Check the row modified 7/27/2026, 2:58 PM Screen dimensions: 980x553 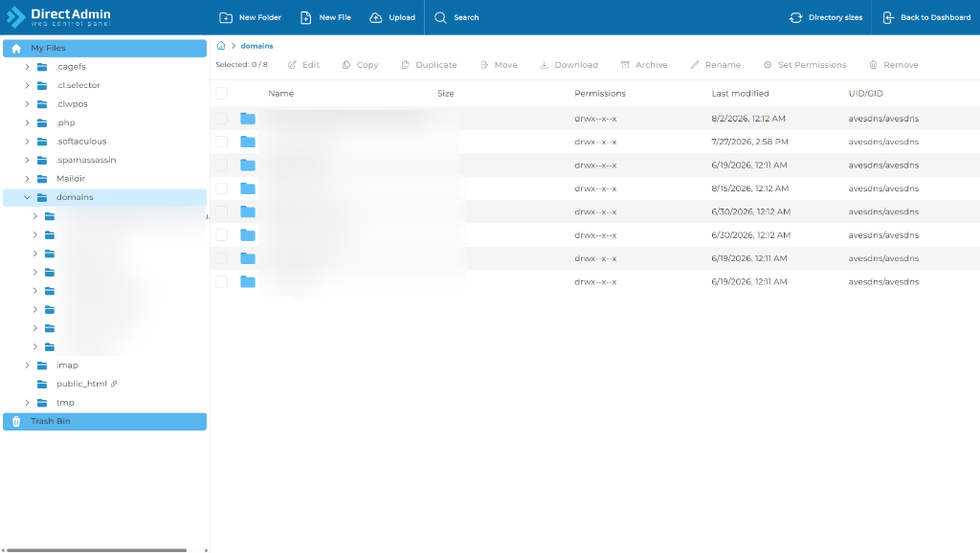click(x=221, y=142)
